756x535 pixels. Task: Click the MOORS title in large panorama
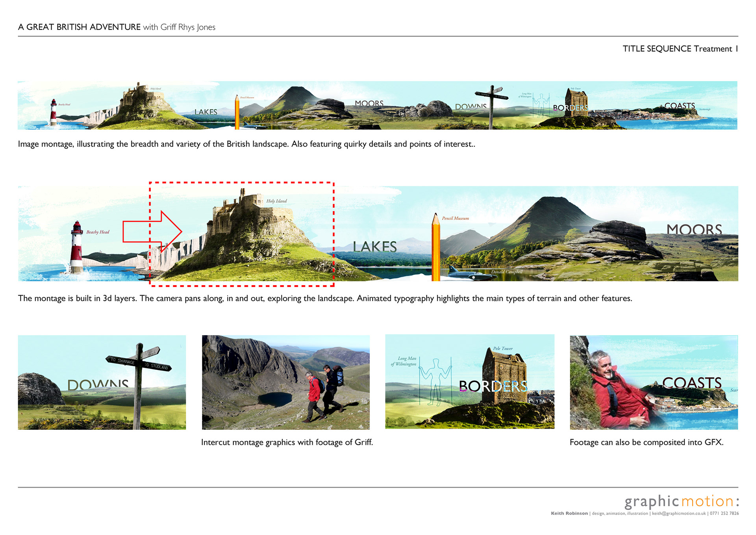(x=694, y=230)
